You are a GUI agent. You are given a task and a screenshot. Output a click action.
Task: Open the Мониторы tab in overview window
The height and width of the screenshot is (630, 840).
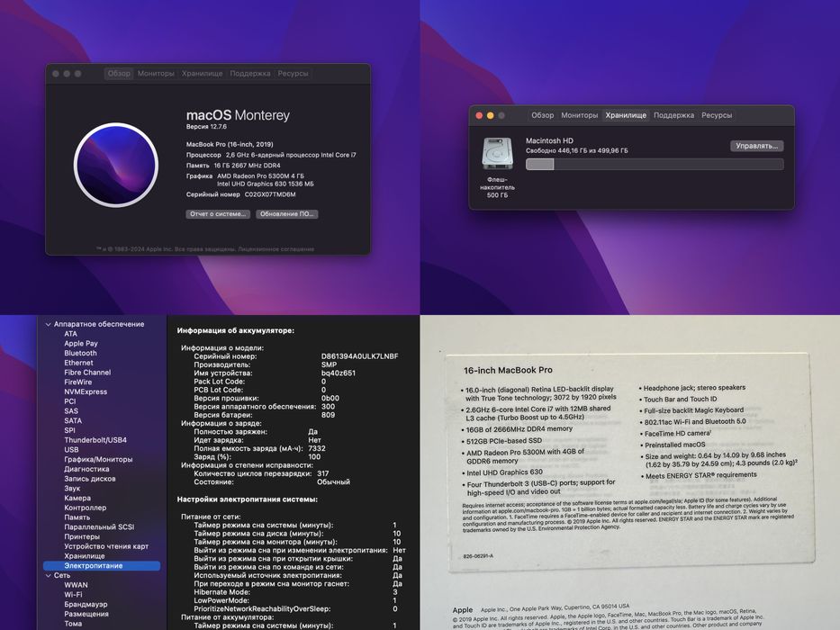click(156, 74)
